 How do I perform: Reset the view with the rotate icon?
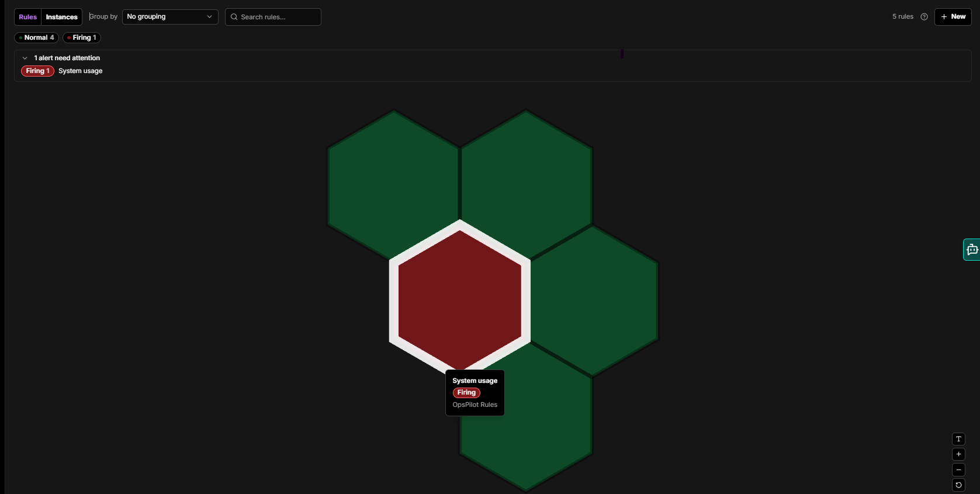click(958, 485)
